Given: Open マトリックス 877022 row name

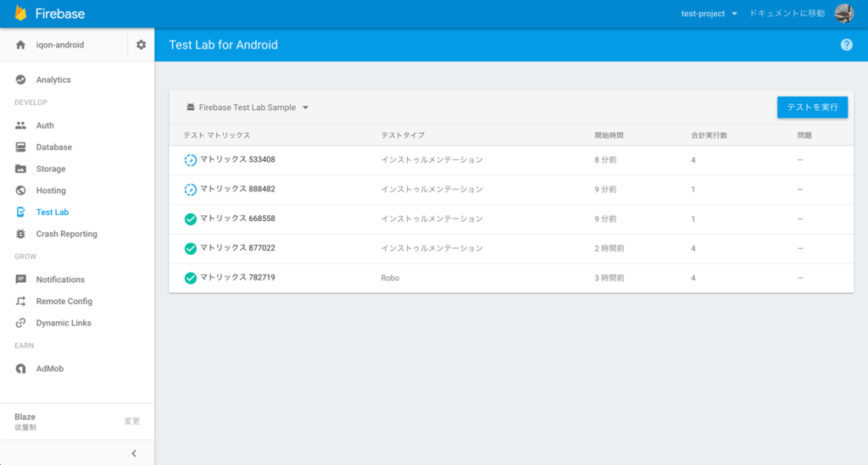Looking at the screenshot, I should tap(237, 247).
